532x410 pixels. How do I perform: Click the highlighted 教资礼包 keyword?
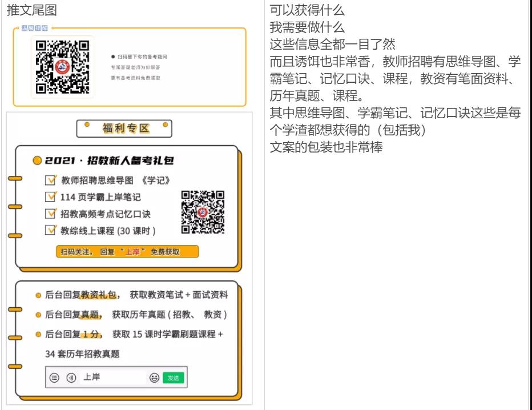(x=98, y=295)
